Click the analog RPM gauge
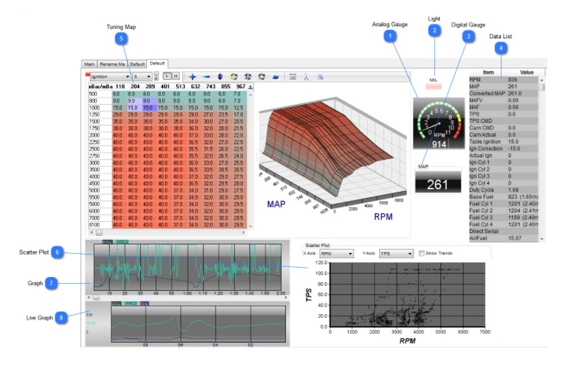 coord(439,123)
